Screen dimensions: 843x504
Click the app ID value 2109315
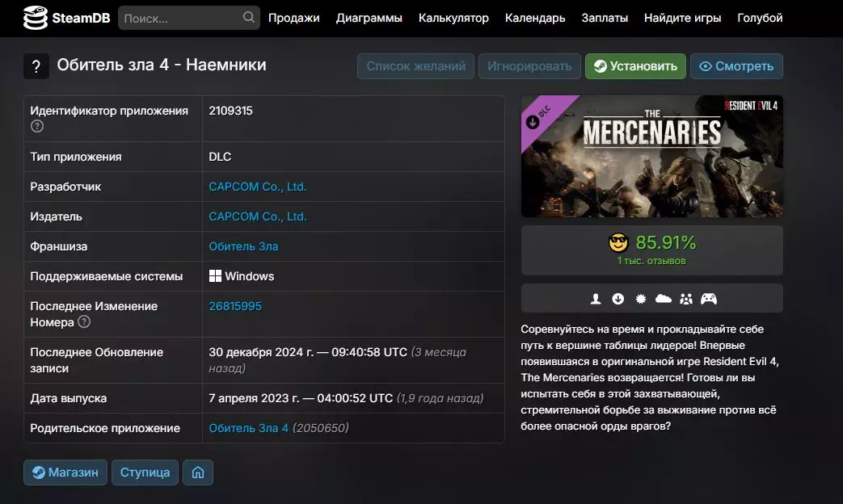click(230, 111)
